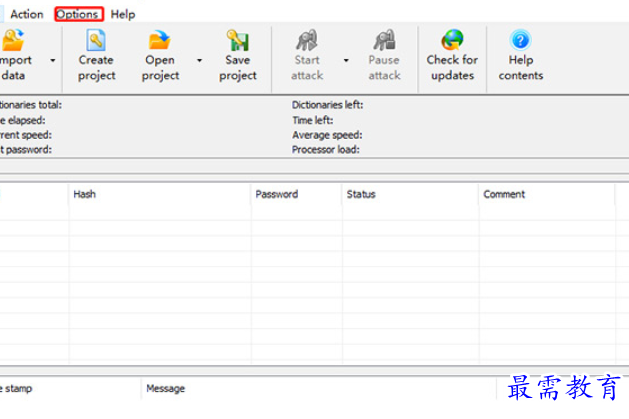The height and width of the screenshot is (419, 629).
Task: Expand the Import data dropdown arrow
Action: pos(53,60)
